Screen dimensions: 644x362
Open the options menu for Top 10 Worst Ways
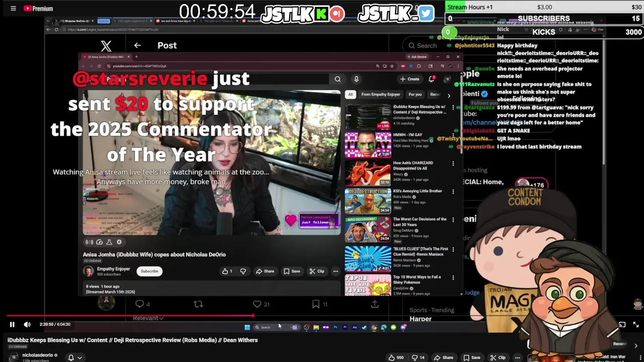click(x=453, y=278)
